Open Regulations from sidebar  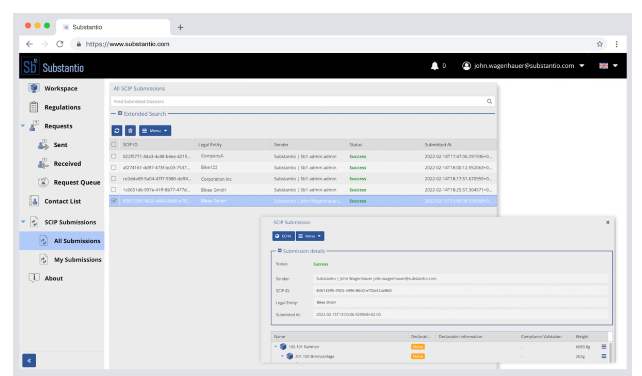tap(63, 107)
